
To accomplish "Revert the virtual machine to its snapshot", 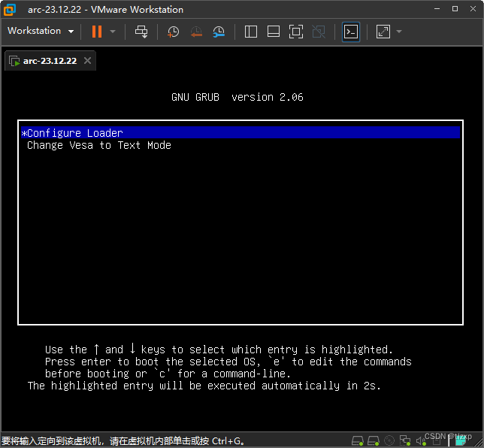I will coord(196,32).
